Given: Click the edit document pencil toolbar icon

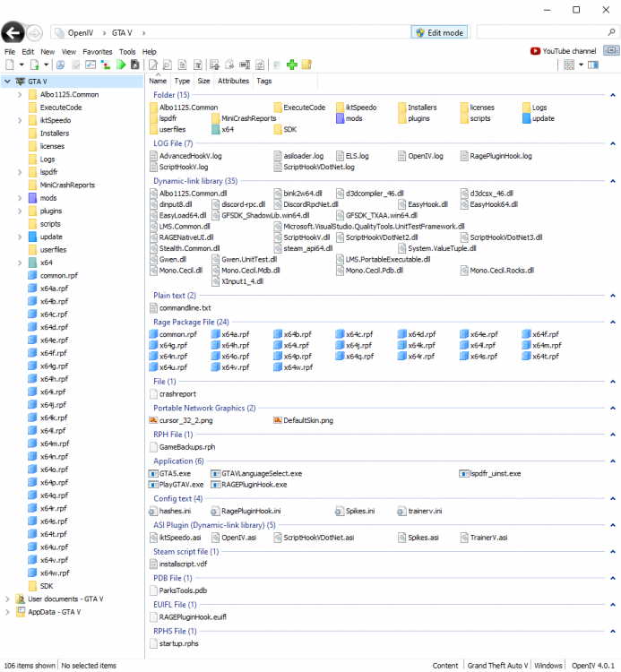Looking at the screenshot, I should point(153,65).
